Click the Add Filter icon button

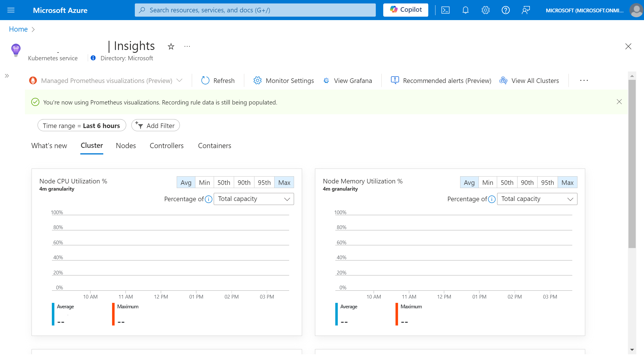click(140, 125)
